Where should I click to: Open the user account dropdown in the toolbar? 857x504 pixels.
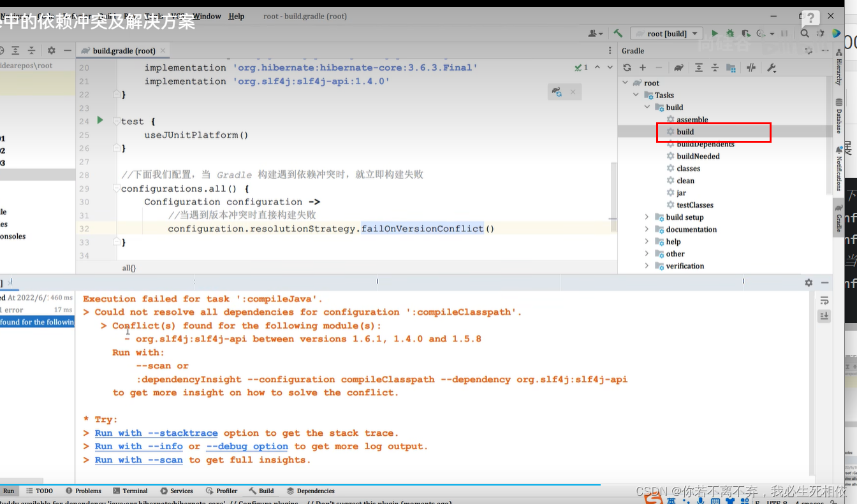click(x=596, y=33)
